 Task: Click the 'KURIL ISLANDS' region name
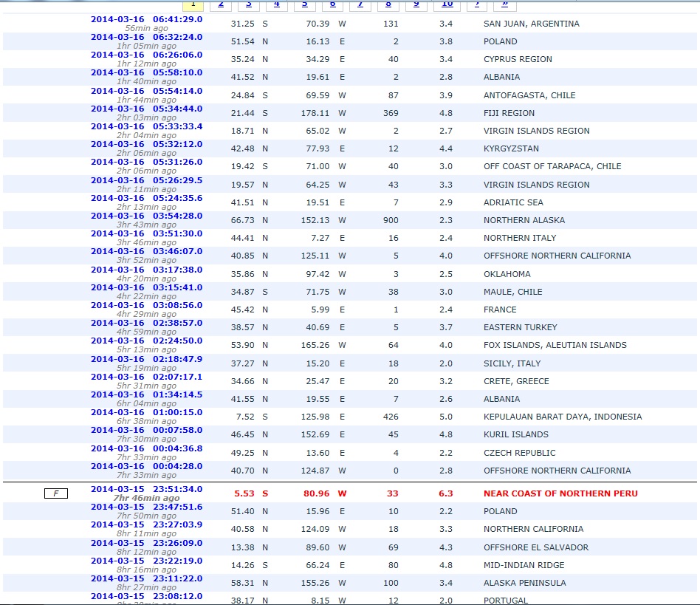coord(516,435)
